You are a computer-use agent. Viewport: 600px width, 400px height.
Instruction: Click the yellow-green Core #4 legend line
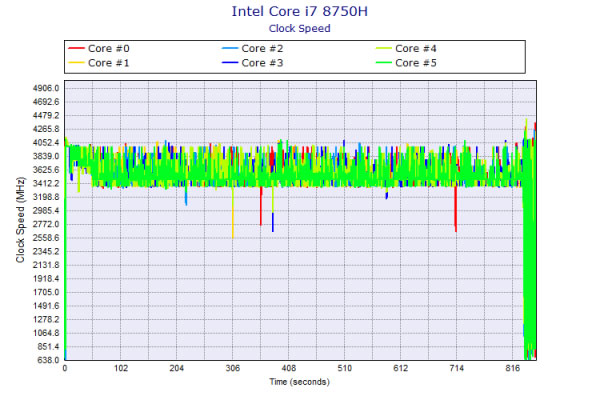[x=383, y=48]
